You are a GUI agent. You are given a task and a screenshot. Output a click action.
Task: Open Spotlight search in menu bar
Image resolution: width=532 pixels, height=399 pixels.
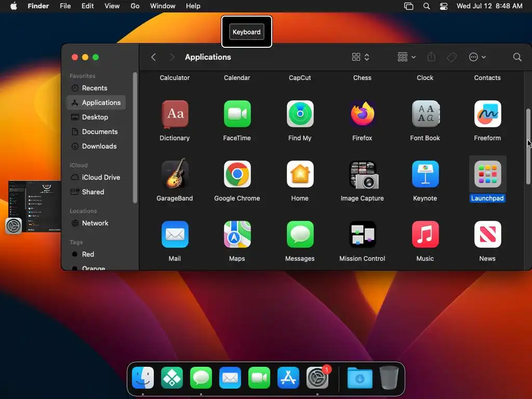[427, 6]
